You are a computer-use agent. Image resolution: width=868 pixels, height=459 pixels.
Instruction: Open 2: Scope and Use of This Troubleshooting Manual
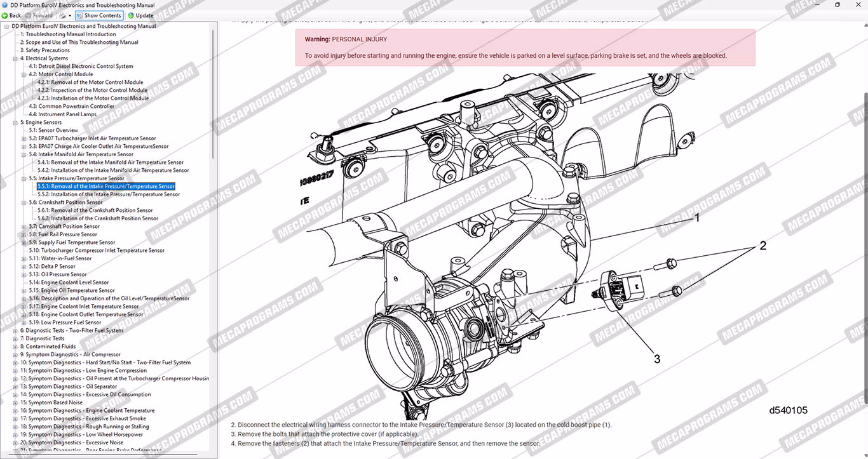click(x=79, y=43)
